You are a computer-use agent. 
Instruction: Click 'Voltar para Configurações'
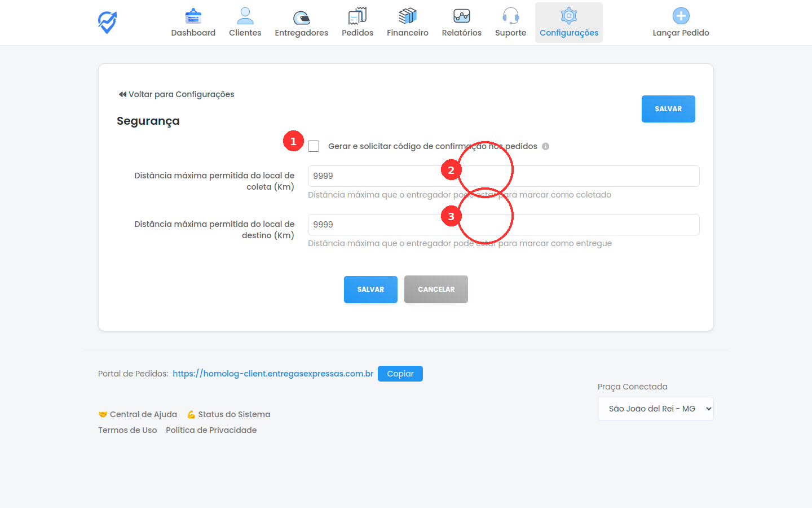[x=176, y=94]
